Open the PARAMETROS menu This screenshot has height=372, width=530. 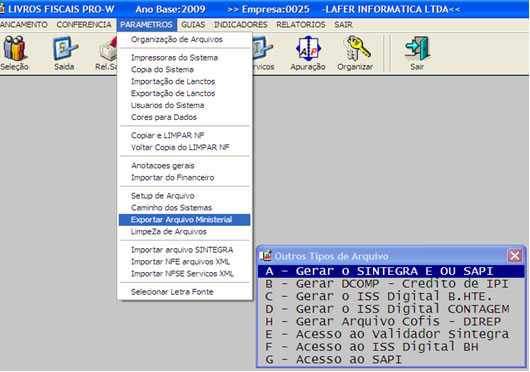click(146, 25)
